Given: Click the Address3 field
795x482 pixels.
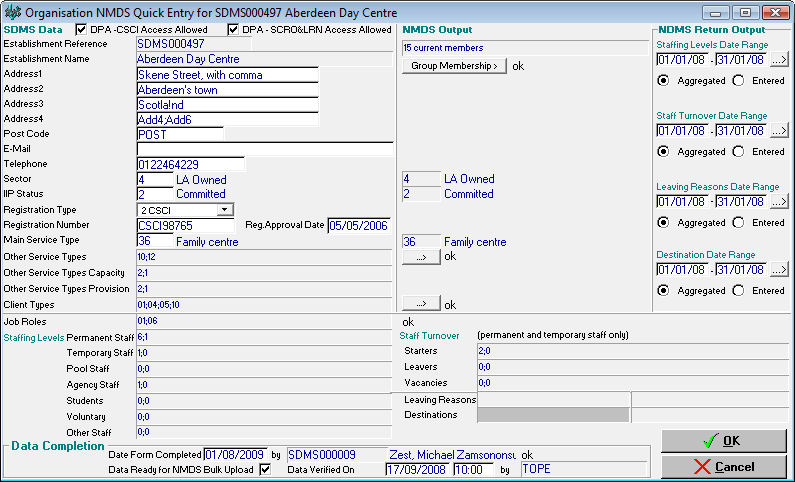Looking at the screenshot, I should [228, 105].
